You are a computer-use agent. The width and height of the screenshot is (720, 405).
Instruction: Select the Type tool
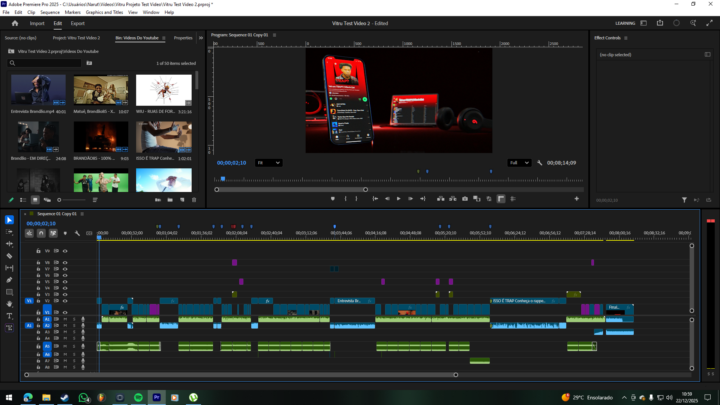pyautogui.click(x=9, y=315)
